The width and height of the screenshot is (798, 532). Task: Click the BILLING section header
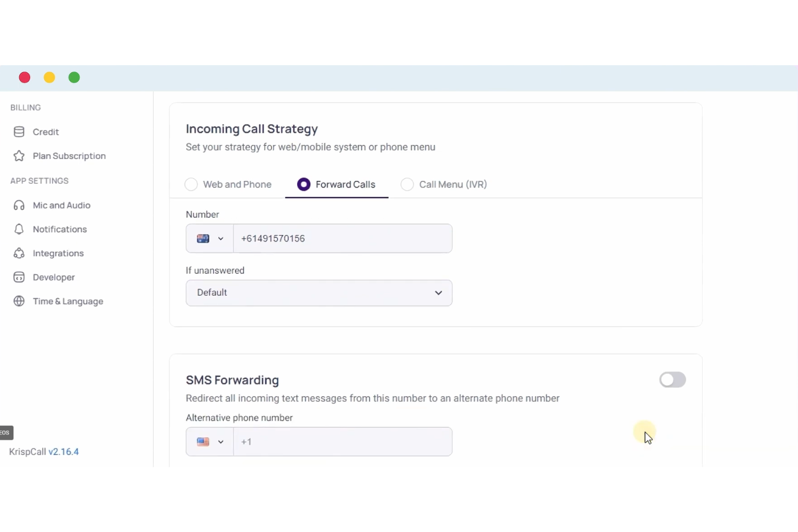coord(25,107)
